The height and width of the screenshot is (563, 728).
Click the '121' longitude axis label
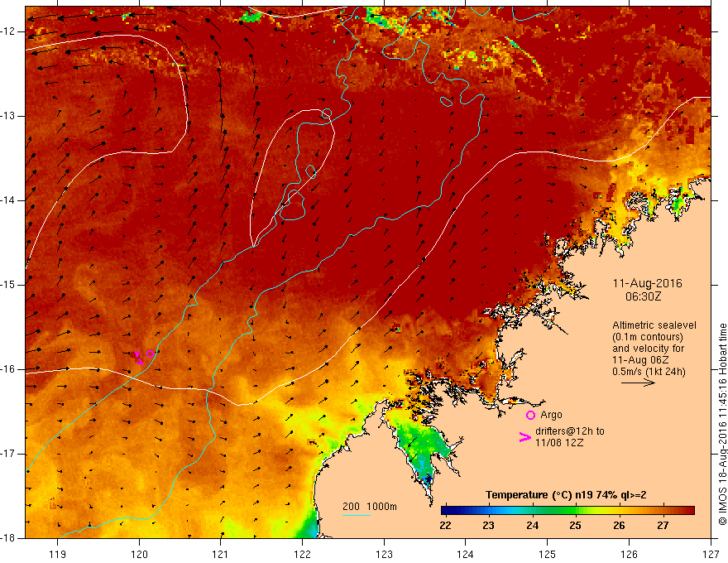click(221, 554)
